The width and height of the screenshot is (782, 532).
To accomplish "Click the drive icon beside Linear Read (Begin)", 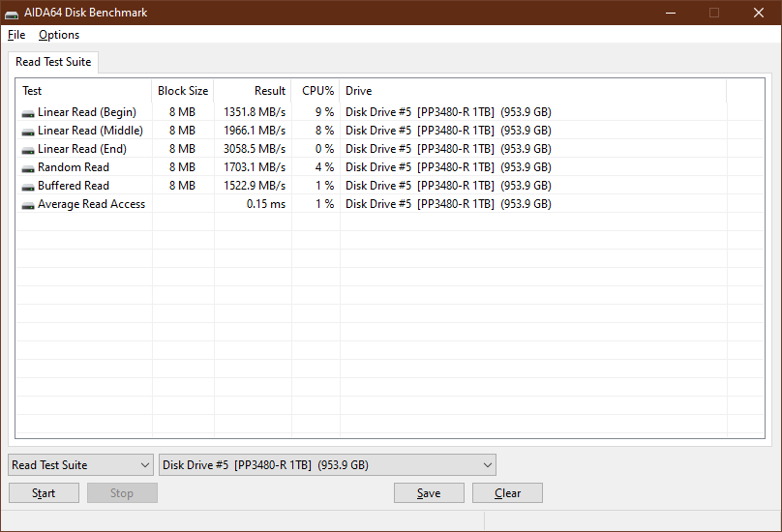I will (28, 114).
